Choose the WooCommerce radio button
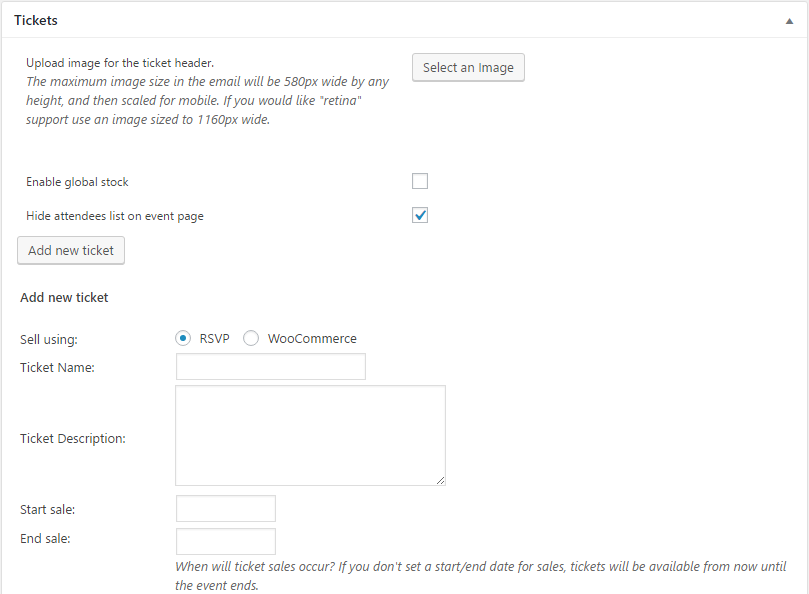This screenshot has width=809, height=594. (x=251, y=338)
